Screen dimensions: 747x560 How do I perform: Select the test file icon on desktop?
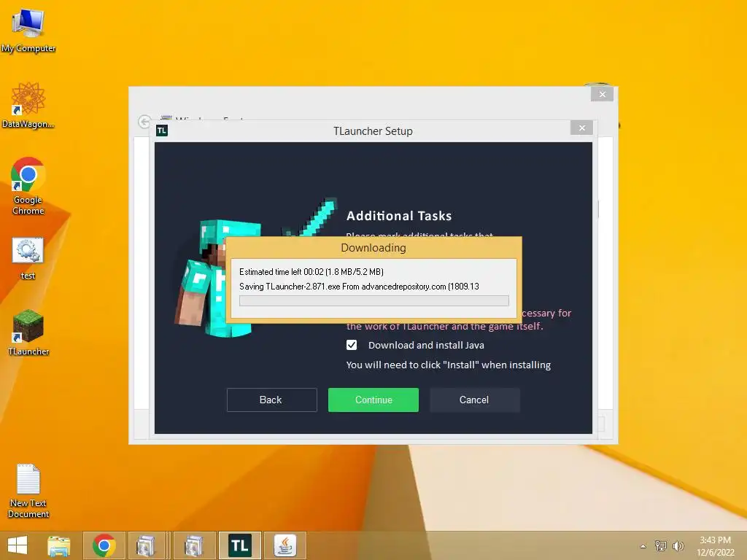coord(28,257)
